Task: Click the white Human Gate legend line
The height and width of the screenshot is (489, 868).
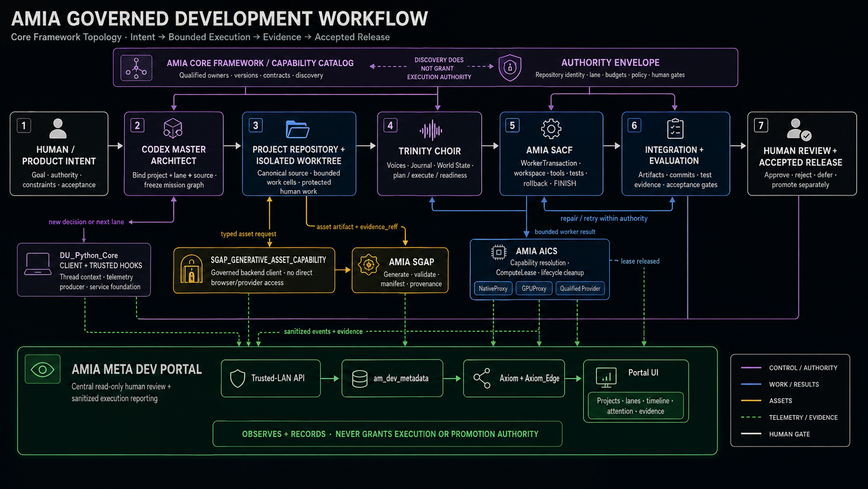Action: pyautogui.click(x=751, y=433)
